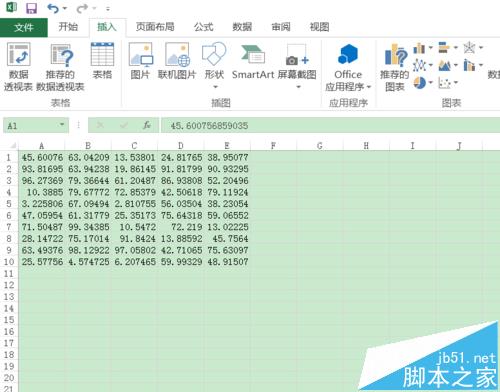Insert a SmartArt graphic
This screenshot has width=500, height=392.
click(x=253, y=61)
